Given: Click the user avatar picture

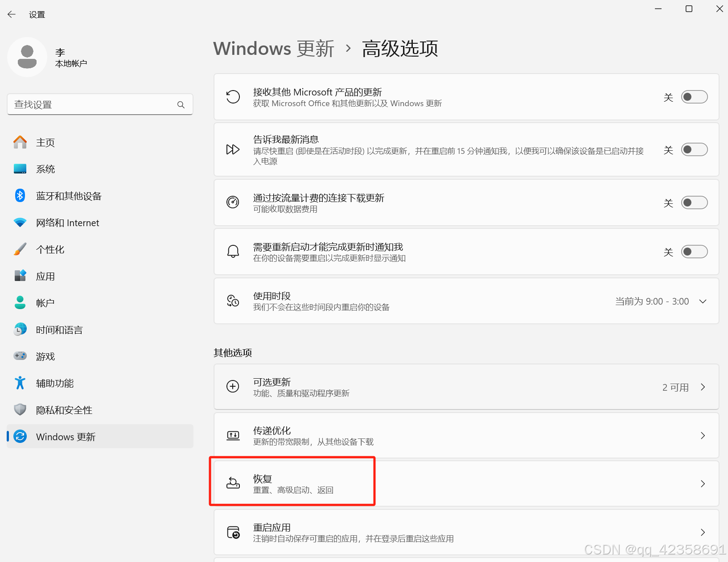Looking at the screenshot, I should coord(27,57).
